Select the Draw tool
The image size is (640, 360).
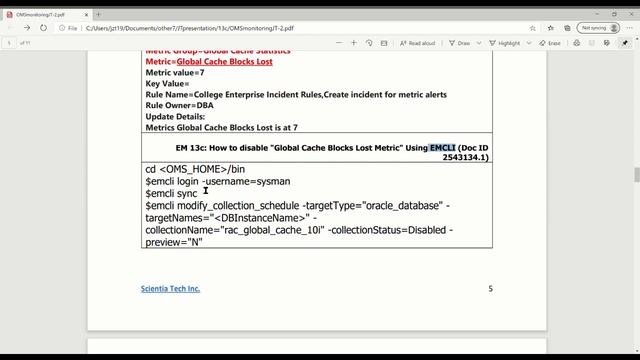(460, 43)
